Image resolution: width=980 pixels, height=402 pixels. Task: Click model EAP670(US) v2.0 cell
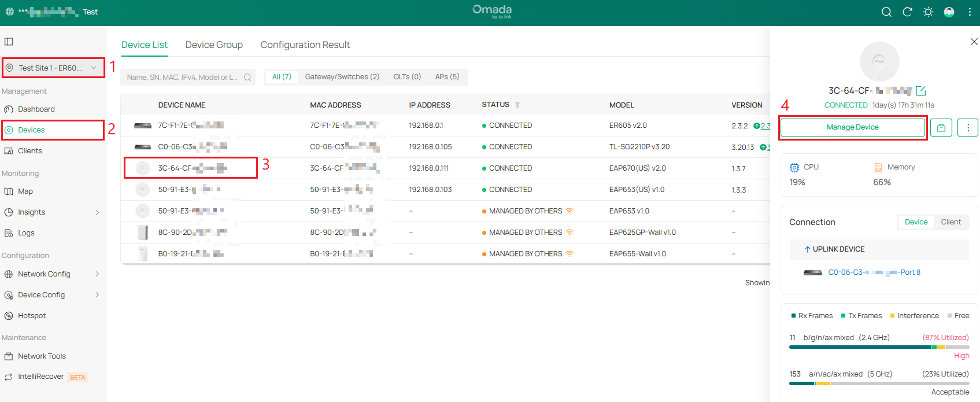click(637, 168)
